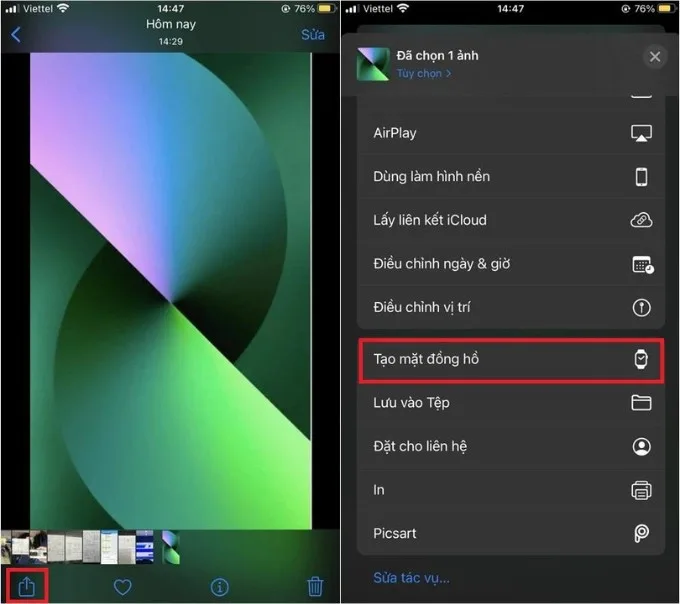Tap the Đã chọn 1 ảnh header text
This screenshot has height=604, width=680.
pos(437,56)
